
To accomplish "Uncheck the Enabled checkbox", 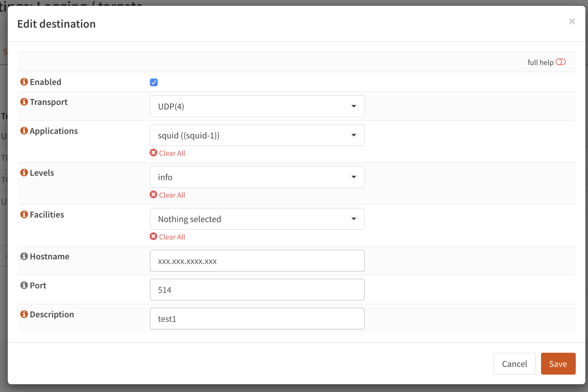I will tap(154, 82).
